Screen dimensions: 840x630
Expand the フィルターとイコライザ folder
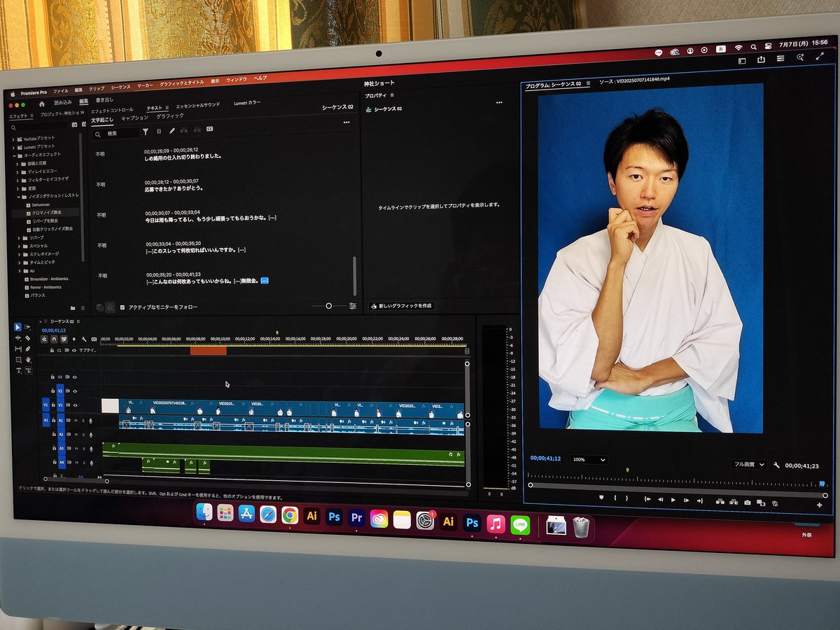pyautogui.click(x=17, y=180)
